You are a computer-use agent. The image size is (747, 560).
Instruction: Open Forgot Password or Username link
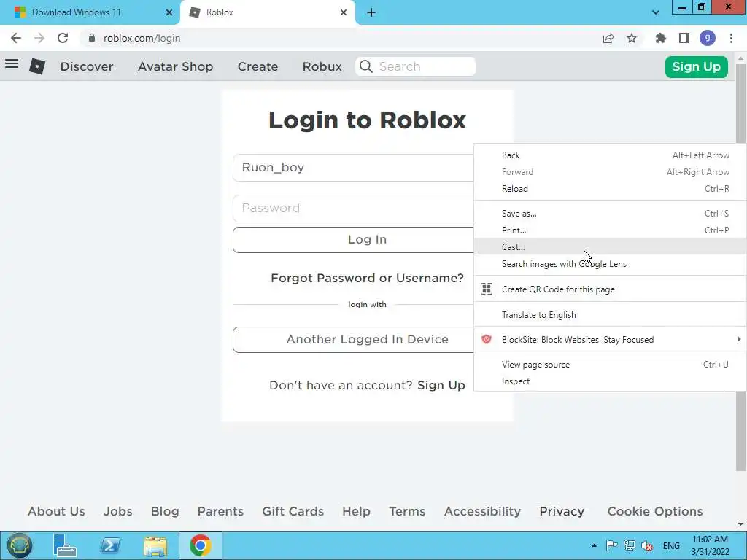(367, 278)
